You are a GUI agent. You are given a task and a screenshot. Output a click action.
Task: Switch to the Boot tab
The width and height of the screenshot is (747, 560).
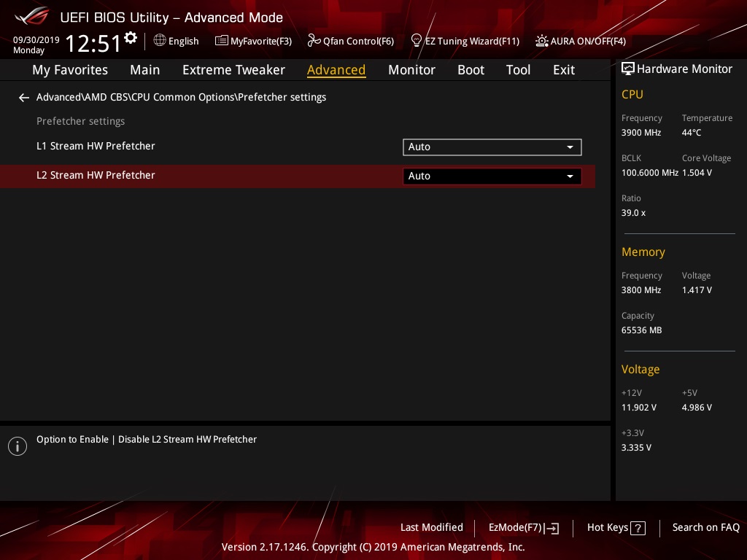pos(471,70)
